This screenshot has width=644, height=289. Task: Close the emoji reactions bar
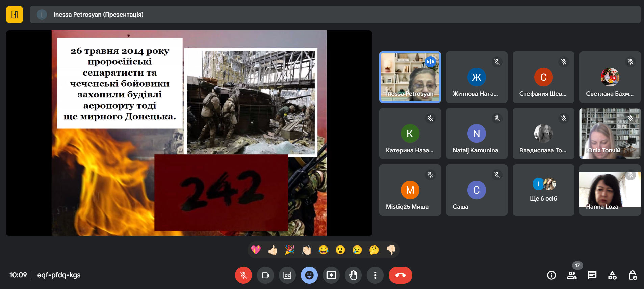[309, 275]
